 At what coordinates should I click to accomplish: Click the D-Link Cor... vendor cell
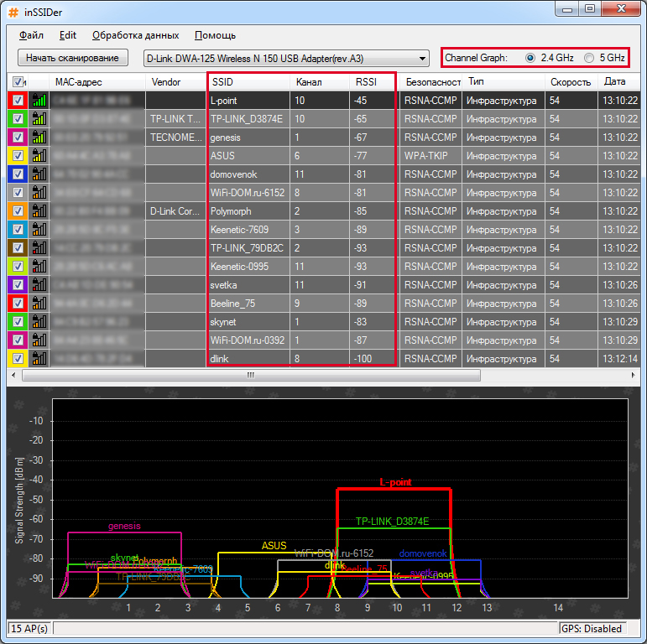[x=175, y=211]
